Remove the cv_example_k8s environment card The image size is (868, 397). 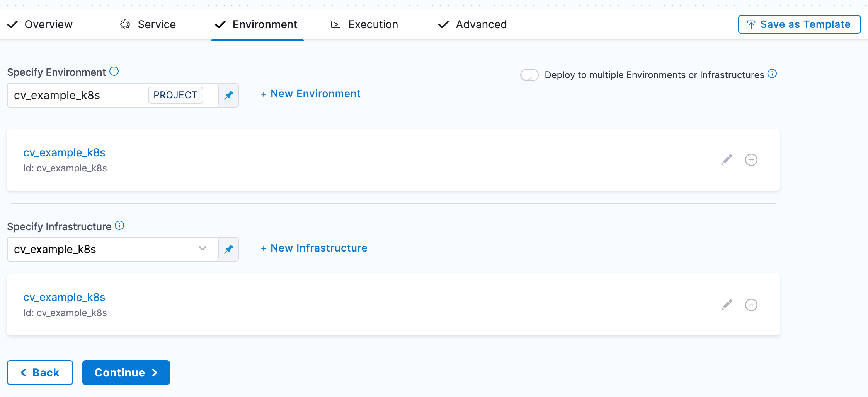point(751,160)
